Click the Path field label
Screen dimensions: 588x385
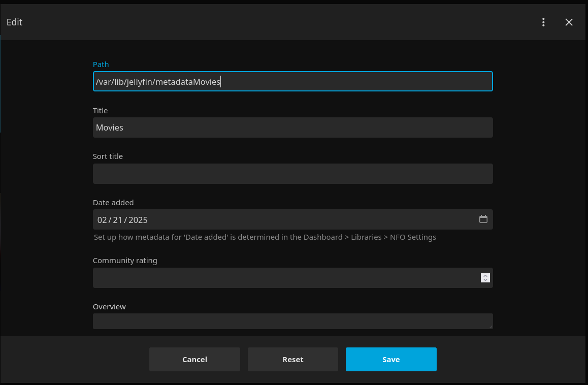[101, 65]
